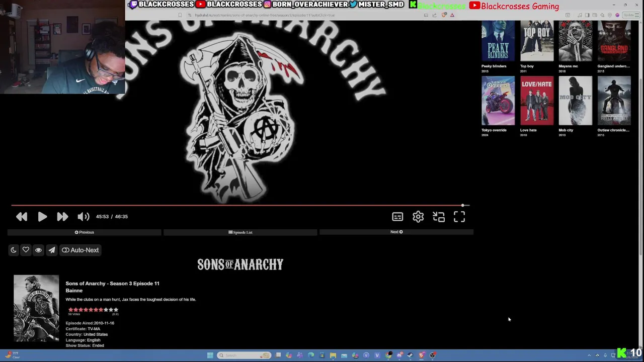Rate the episode using the stars
The image size is (644, 362).
(93, 310)
